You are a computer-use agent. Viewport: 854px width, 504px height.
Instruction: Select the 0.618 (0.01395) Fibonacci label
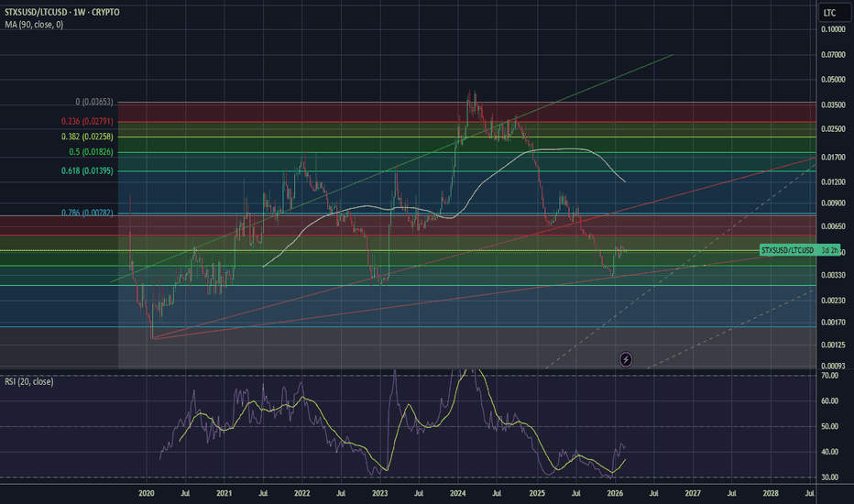87,170
